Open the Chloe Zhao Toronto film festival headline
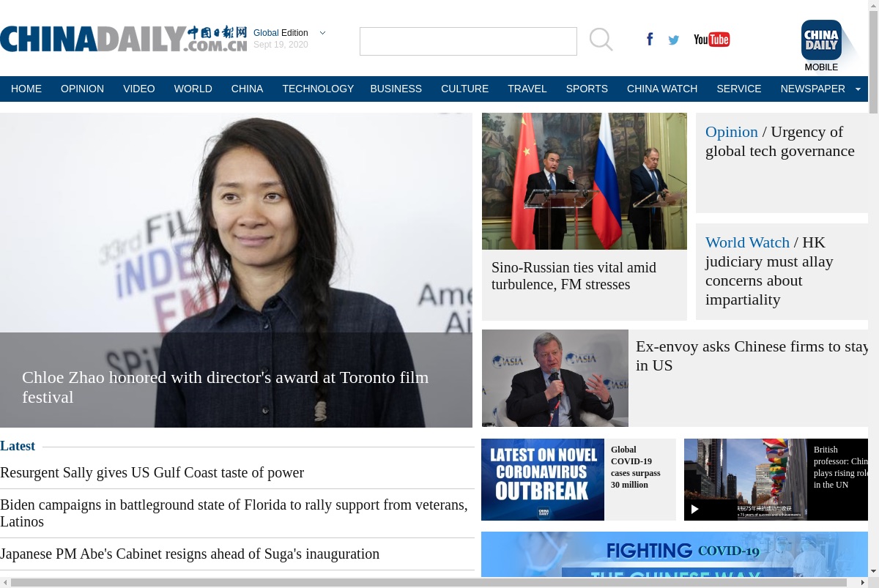Screen dimensions: 879x588 click(x=225, y=387)
